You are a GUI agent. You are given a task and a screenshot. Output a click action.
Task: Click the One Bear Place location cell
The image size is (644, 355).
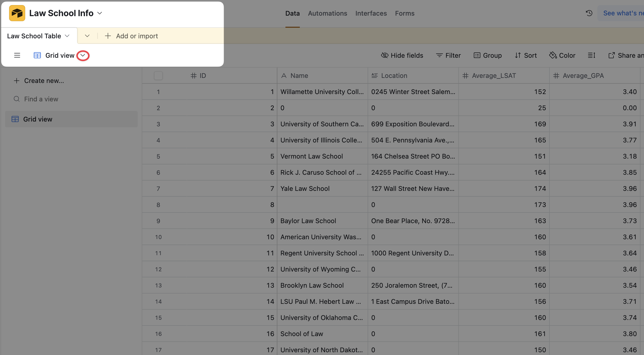[413, 221]
